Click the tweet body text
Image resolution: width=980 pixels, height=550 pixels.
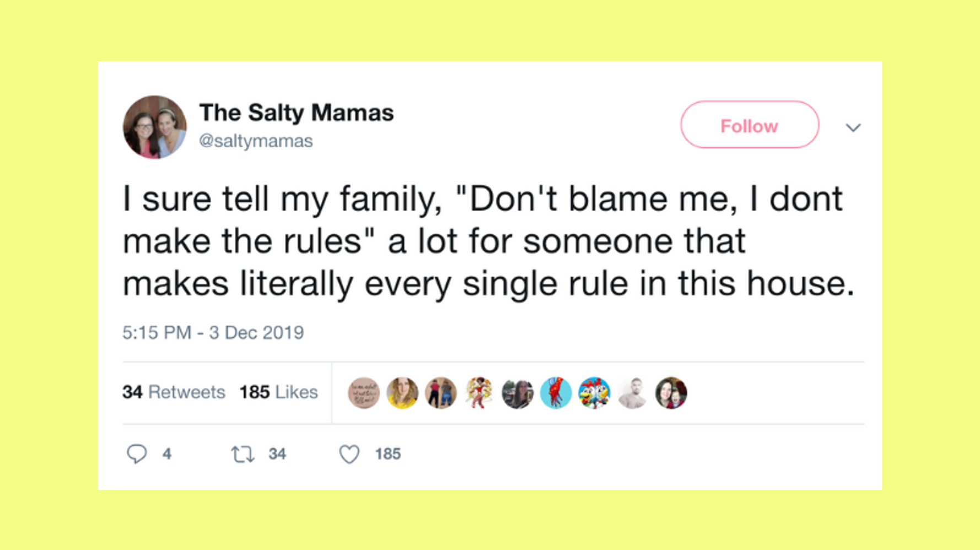488,241
